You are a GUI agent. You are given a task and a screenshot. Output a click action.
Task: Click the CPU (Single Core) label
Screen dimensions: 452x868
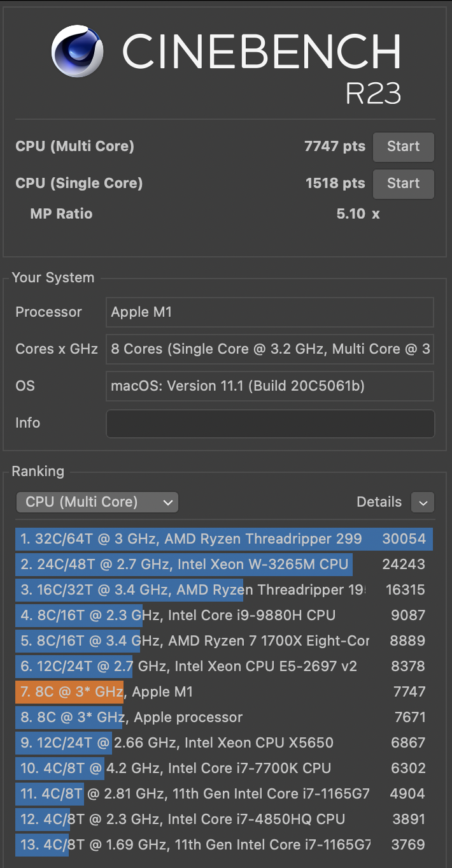(x=79, y=184)
